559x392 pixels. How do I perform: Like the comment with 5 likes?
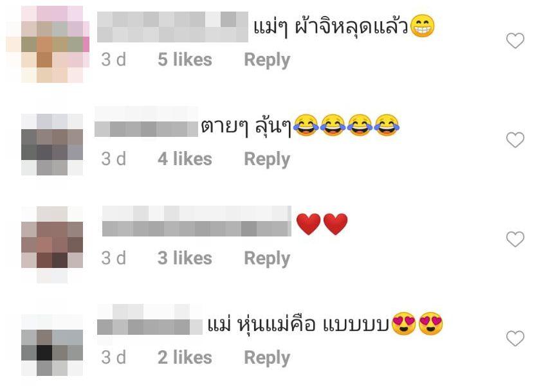point(515,40)
